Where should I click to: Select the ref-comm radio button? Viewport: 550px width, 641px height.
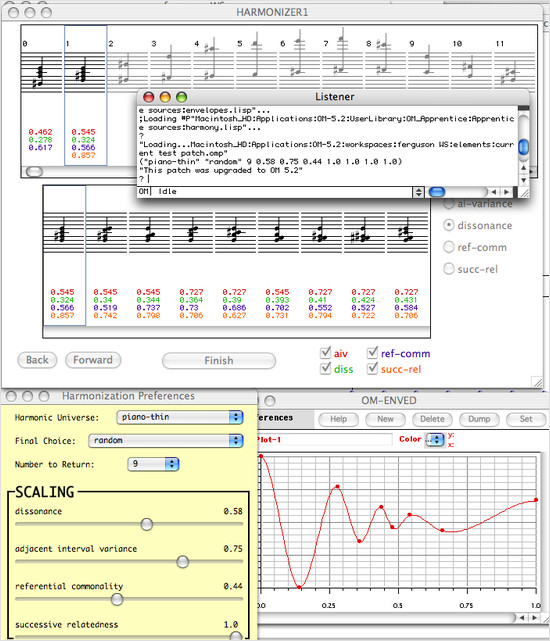(449, 247)
